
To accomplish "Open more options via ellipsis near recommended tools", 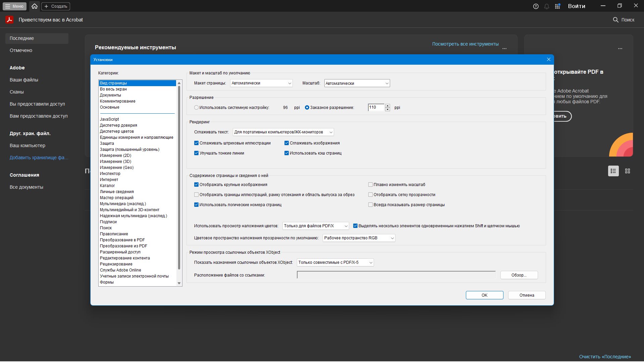I will tap(505, 48).
